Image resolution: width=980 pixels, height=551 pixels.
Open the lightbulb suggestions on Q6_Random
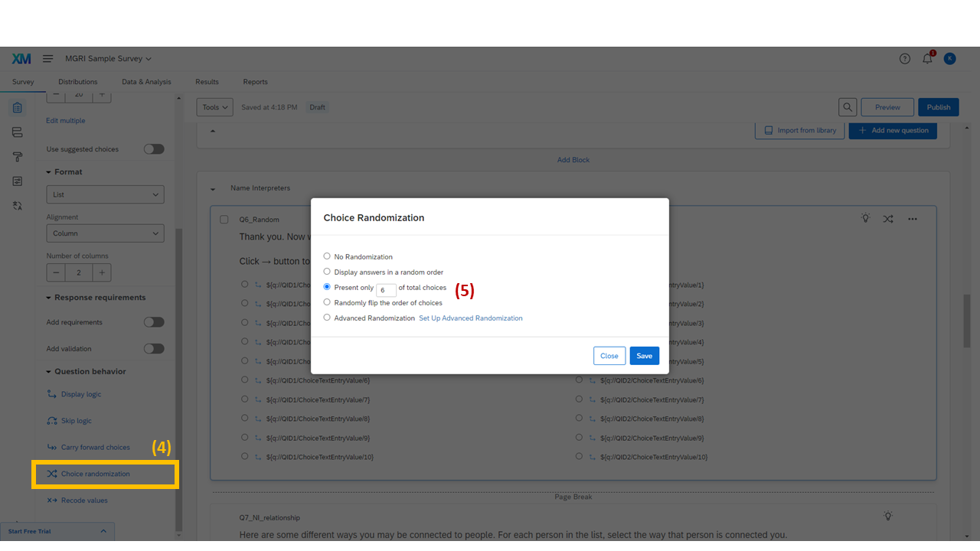(865, 218)
